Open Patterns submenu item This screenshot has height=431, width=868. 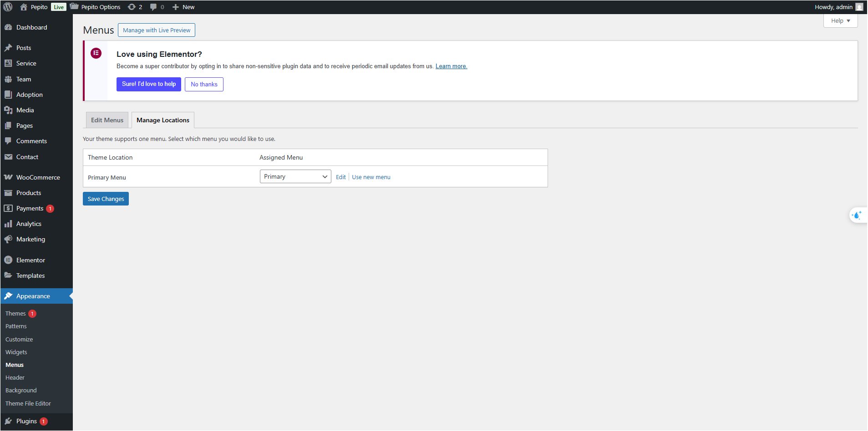click(x=16, y=326)
